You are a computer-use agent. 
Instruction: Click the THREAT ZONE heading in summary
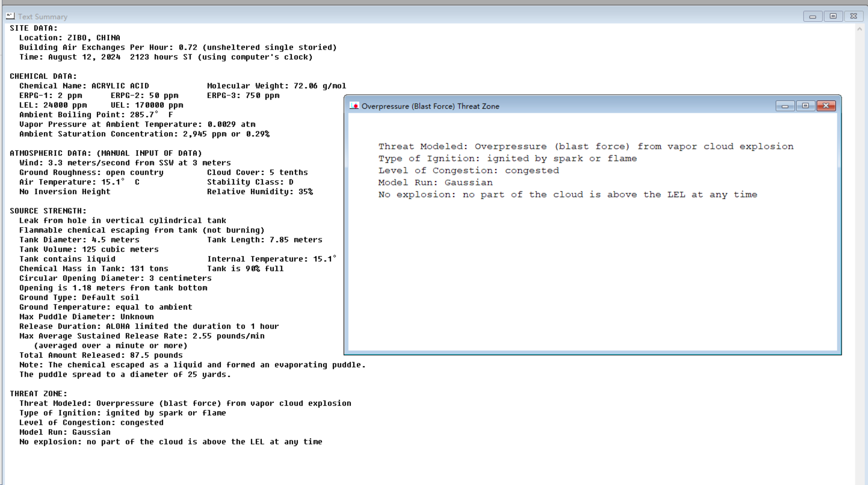tap(39, 394)
